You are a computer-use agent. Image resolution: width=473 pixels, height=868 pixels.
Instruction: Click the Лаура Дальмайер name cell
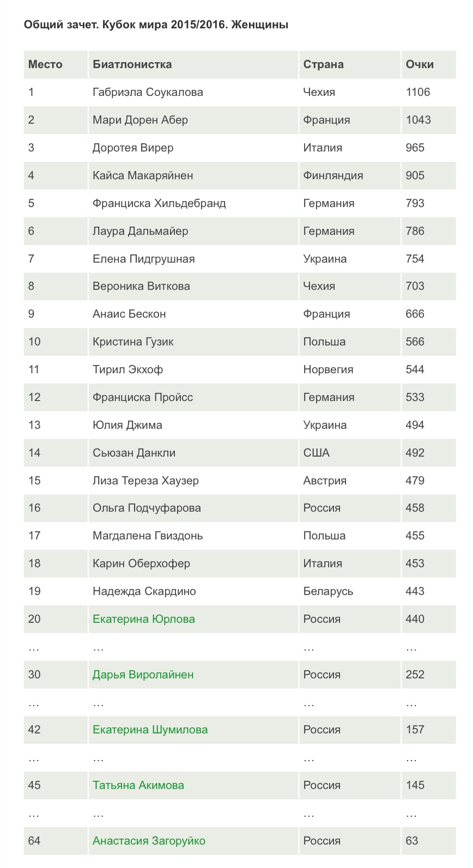point(193,231)
